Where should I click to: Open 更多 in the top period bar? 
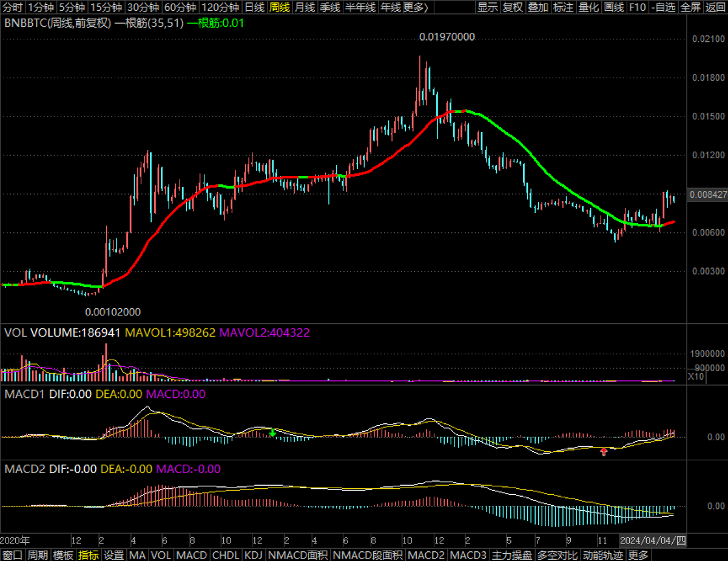tap(415, 8)
